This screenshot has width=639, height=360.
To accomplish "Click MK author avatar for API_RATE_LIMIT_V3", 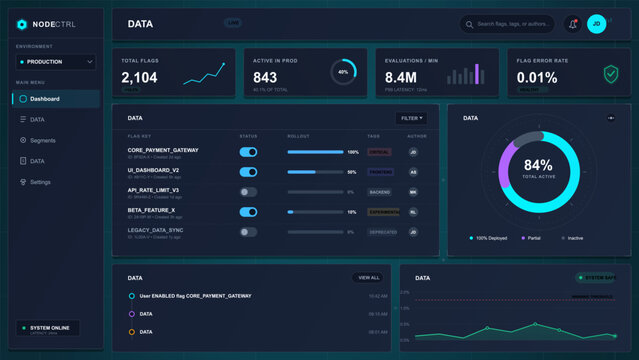I will [x=413, y=192].
